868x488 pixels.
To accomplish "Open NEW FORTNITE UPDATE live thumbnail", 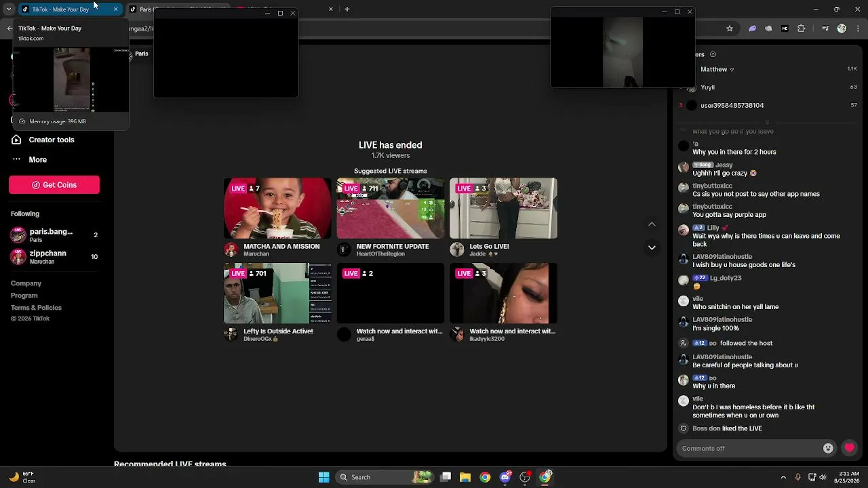I will click(391, 208).
